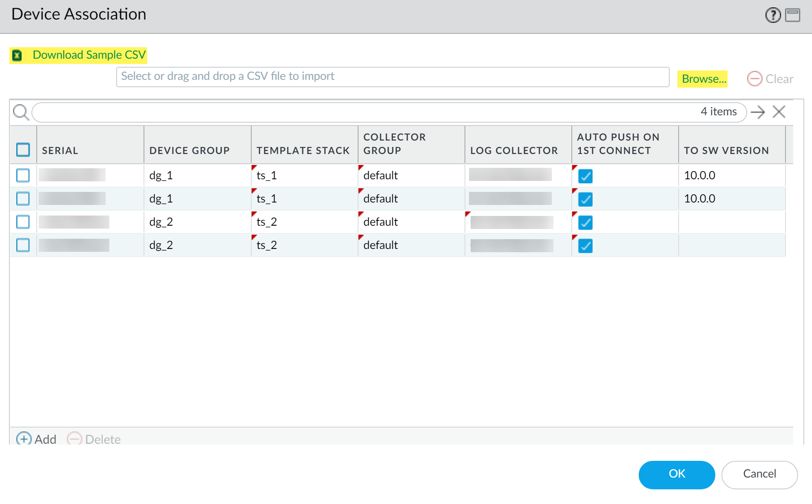Open collector group default cell in second row
The image size is (812, 504).
click(x=380, y=199)
